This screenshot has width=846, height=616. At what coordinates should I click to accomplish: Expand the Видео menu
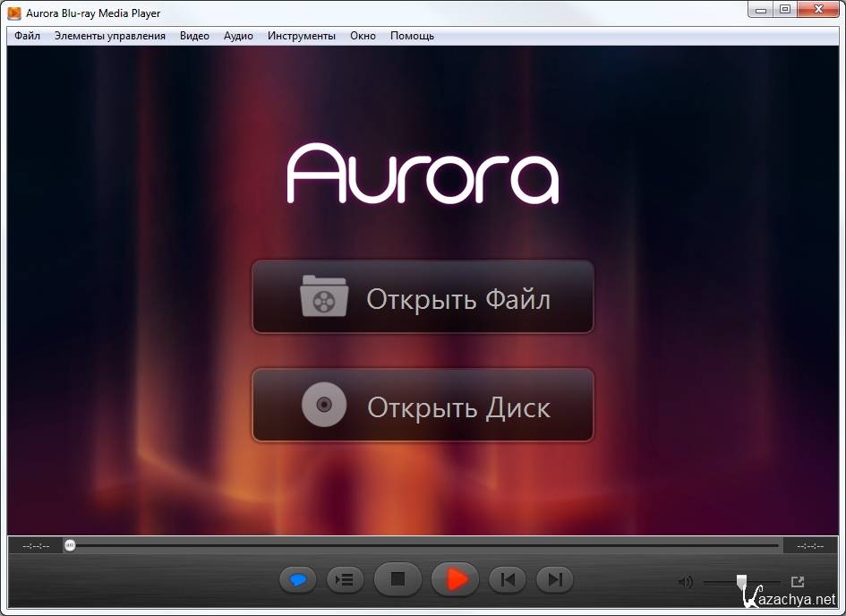[x=194, y=36]
